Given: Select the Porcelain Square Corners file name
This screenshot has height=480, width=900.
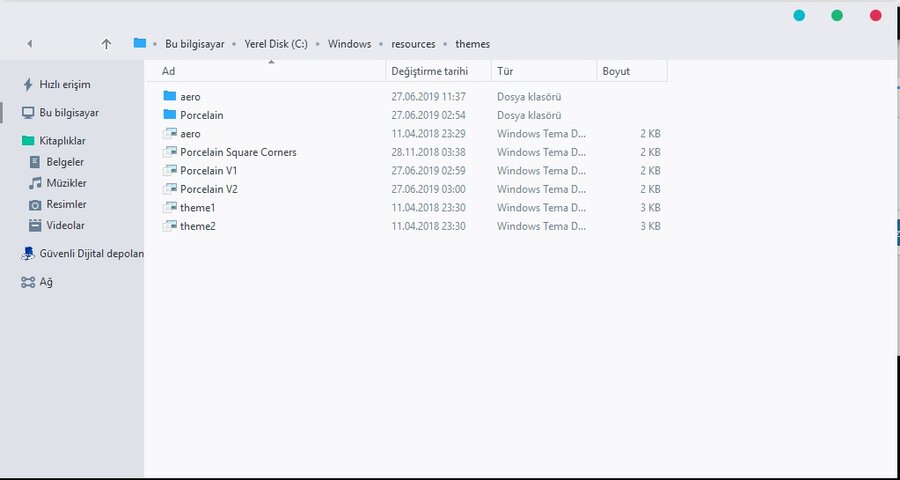Looking at the screenshot, I should point(238,152).
